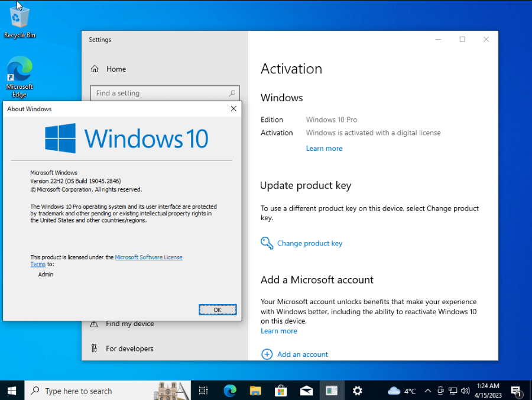Viewport: 532px width, 400px height.
Task: Open Find my device settings page
Action: 130,324
